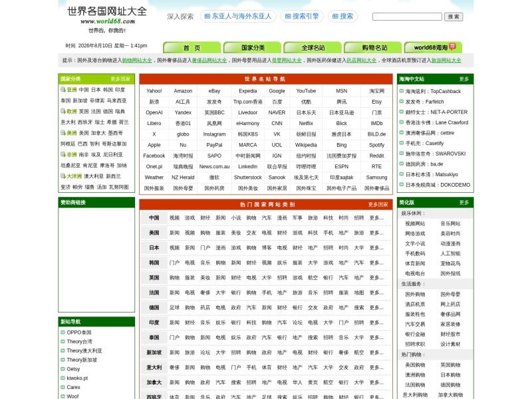This screenshot has width=532, height=399.
Task: Open the 母婴网站大全 hint link
Action: point(287,61)
